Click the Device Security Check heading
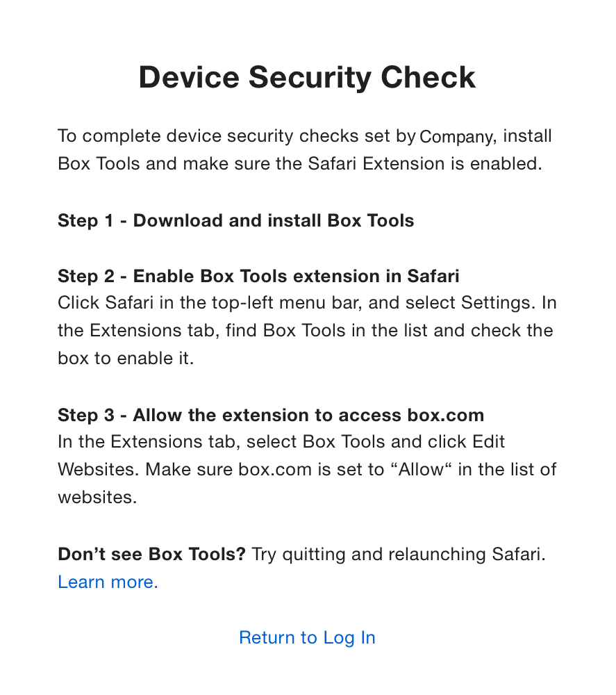Screen dimensions: 616x695 307,77
